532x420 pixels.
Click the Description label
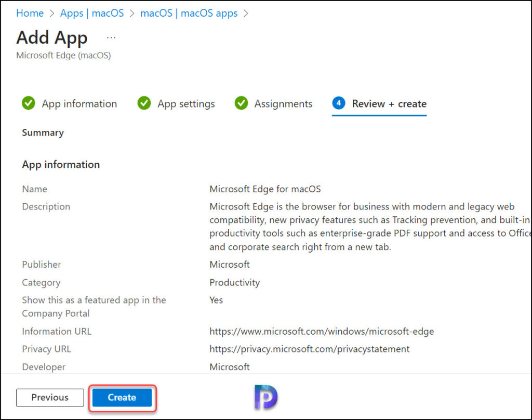(46, 207)
